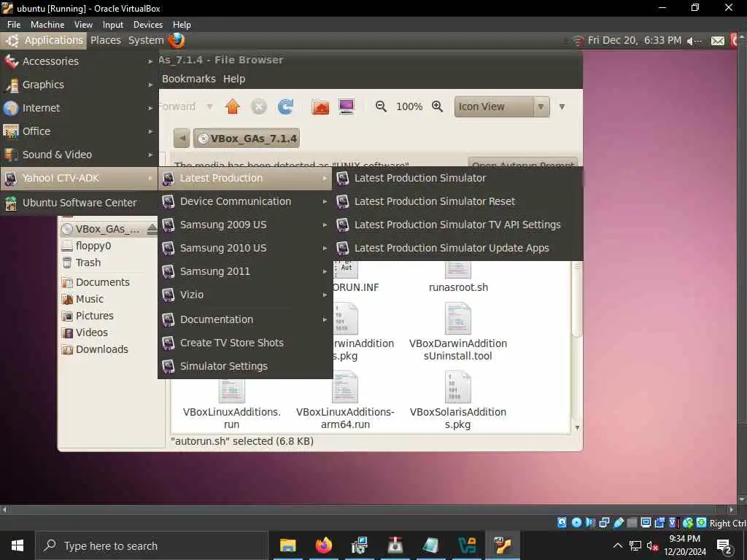Reload the folder with the refresh icon

point(285,106)
